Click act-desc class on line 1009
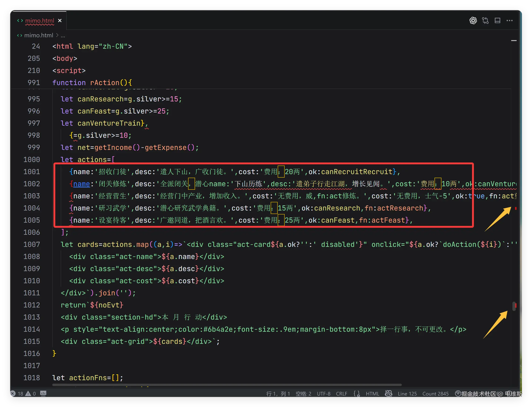532x407 pixels. [x=136, y=269]
